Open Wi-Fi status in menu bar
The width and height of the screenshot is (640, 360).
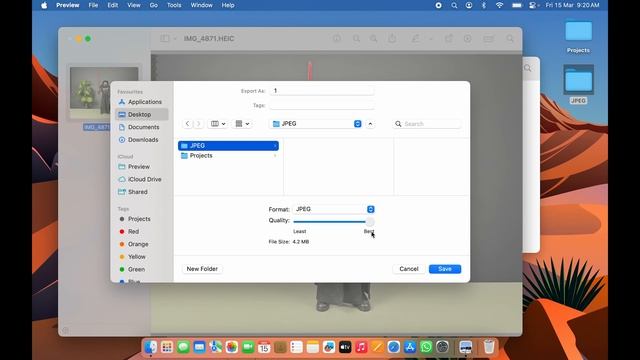(499, 5)
